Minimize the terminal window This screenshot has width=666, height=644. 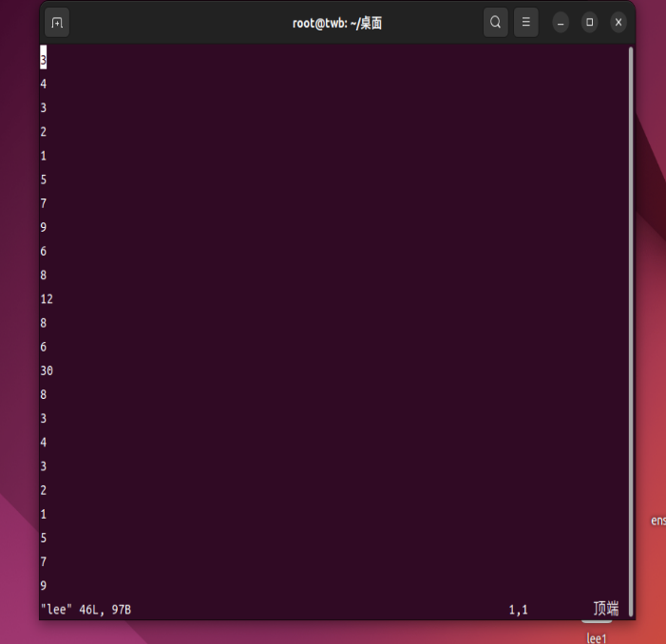[561, 23]
